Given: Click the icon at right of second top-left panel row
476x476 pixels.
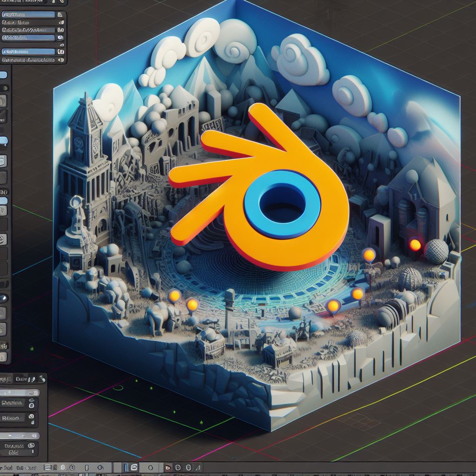Looking at the screenshot, I should (x=61, y=22).
